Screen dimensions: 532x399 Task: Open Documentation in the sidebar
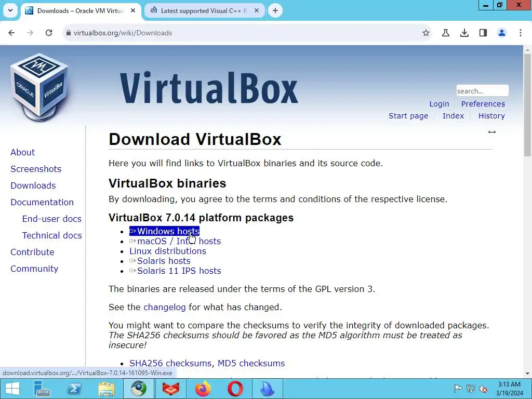[x=42, y=202]
